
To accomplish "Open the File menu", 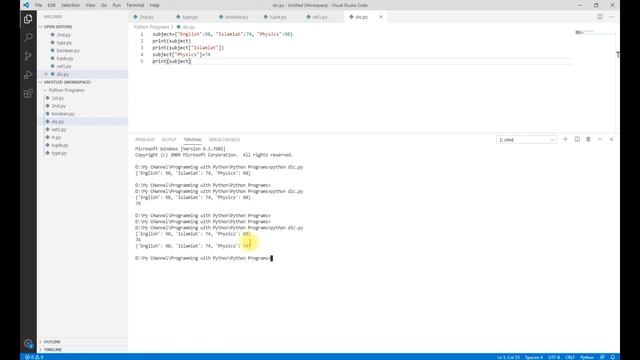I will coord(38,5).
